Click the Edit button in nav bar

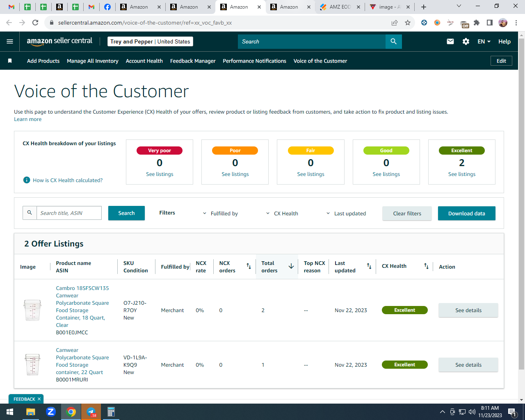click(501, 61)
